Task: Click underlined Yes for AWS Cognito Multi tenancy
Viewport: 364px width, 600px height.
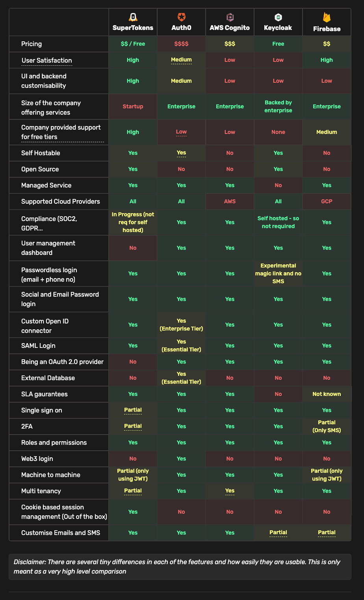Action: tap(230, 491)
